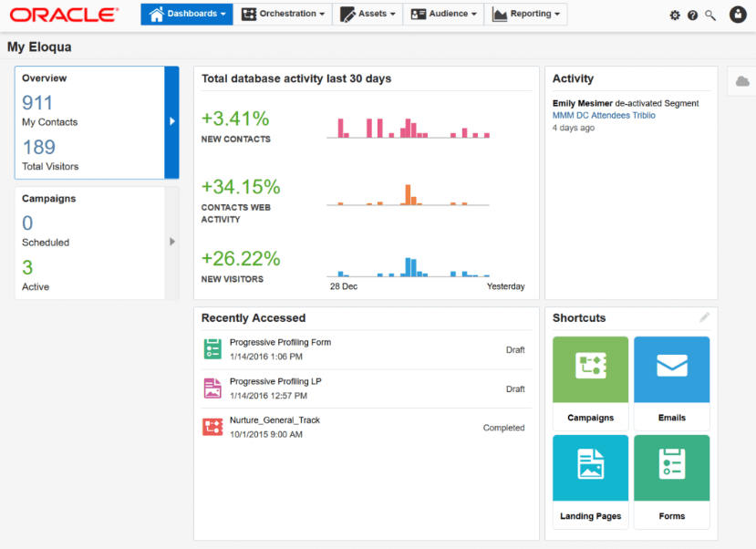Click the 3 Active campaigns number

[x=27, y=267]
